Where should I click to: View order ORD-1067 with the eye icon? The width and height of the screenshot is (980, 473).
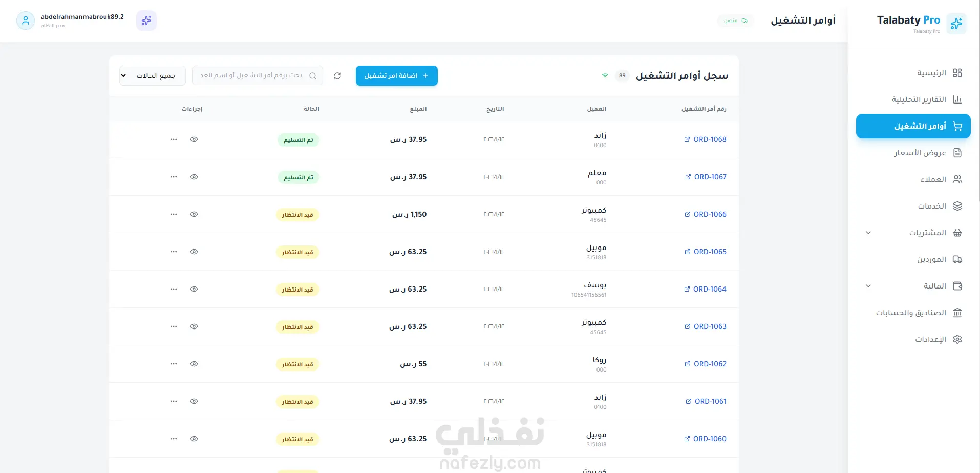194,177
